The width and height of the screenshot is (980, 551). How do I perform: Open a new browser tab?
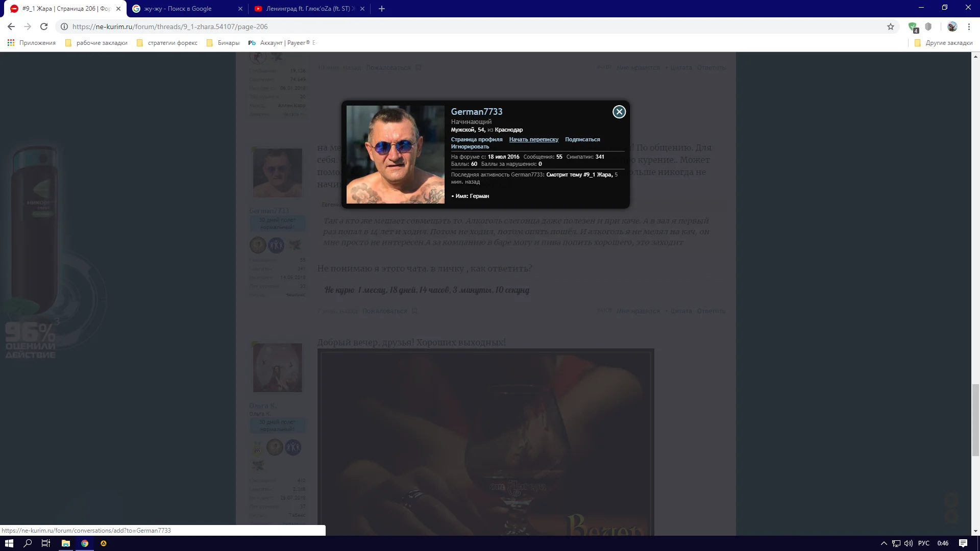click(381, 9)
